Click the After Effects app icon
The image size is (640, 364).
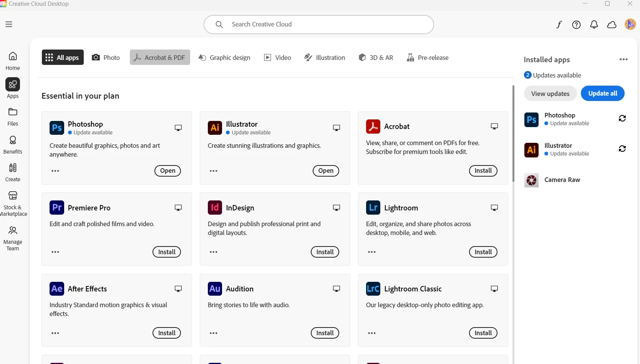(x=57, y=288)
